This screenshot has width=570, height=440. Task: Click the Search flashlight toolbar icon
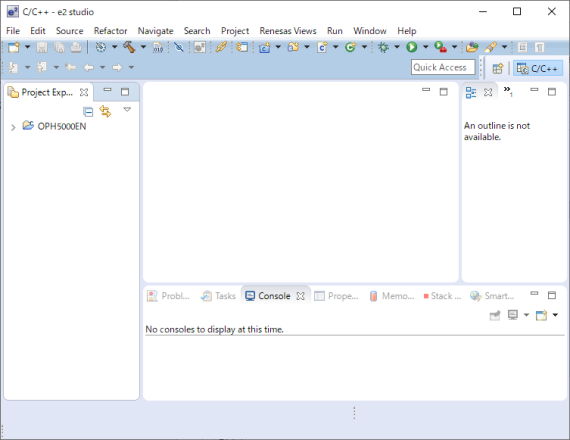490,47
